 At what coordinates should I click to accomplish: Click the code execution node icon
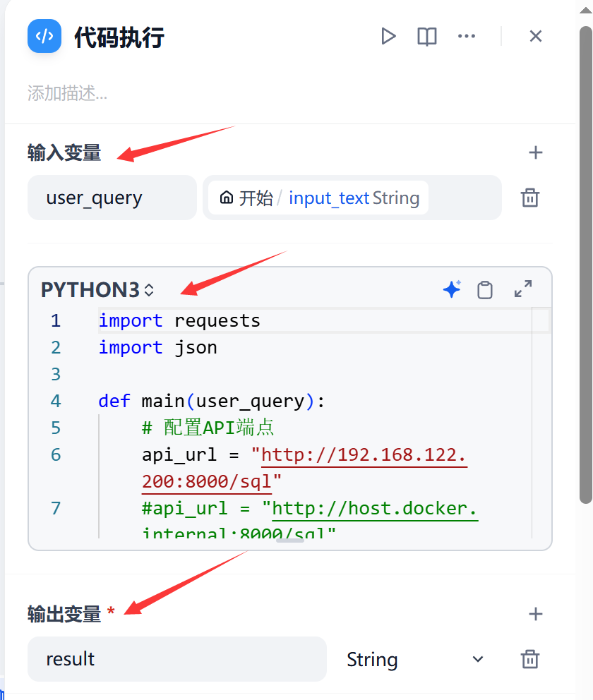click(x=44, y=36)
